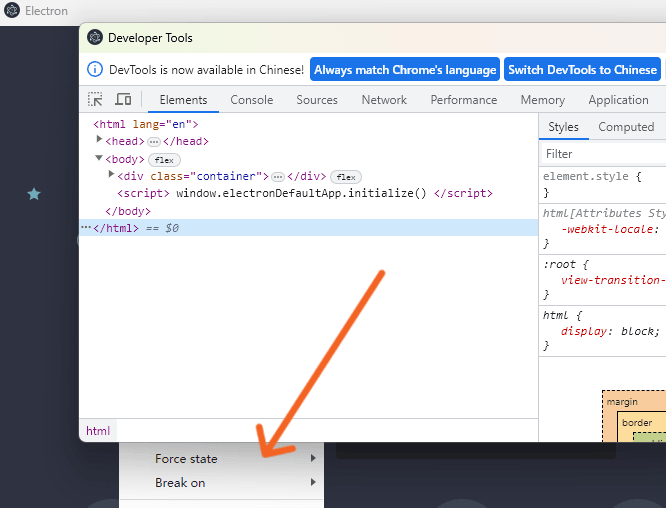Image resolution: width=666 pixels, height=508 pixels.
Task: Open the Memory tab
Action: pyautogui.click(x=542, y=100)
